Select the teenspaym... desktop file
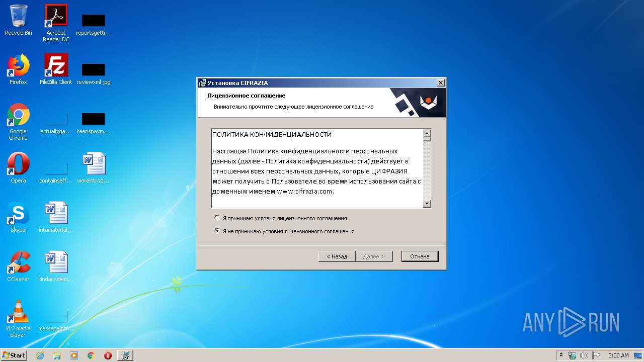 pos(93,124)
